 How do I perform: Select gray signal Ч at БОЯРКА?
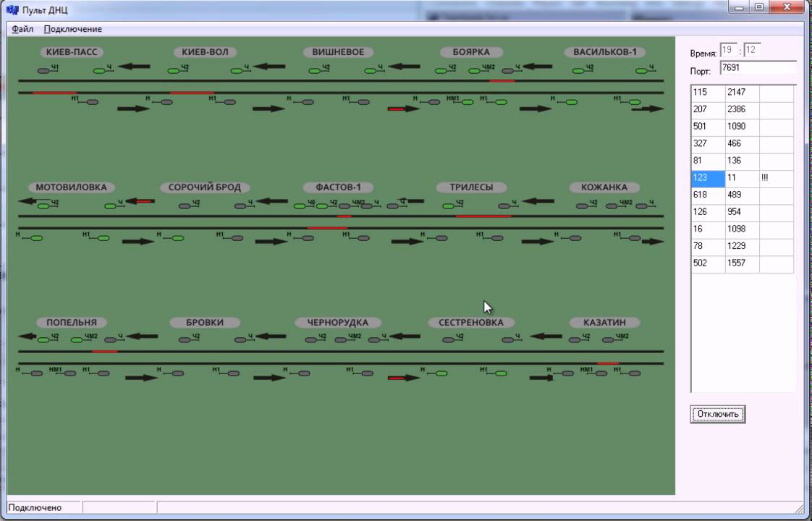point(508,70)
